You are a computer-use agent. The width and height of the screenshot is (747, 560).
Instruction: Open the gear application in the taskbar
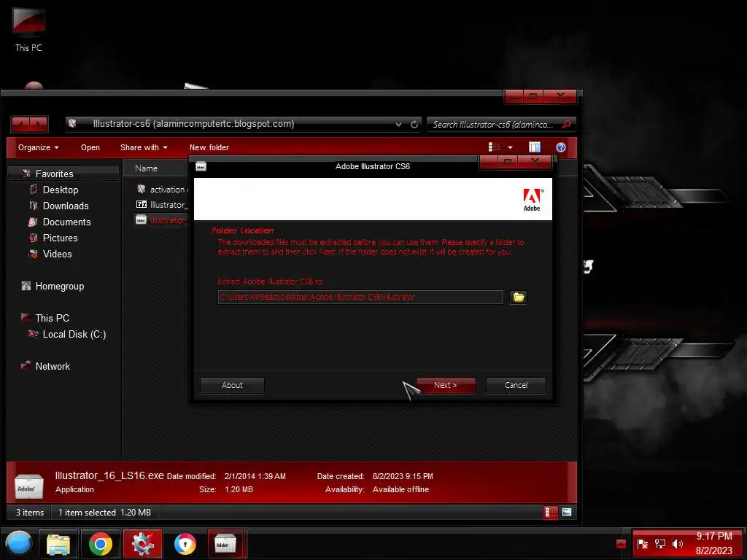coord(143,544)
